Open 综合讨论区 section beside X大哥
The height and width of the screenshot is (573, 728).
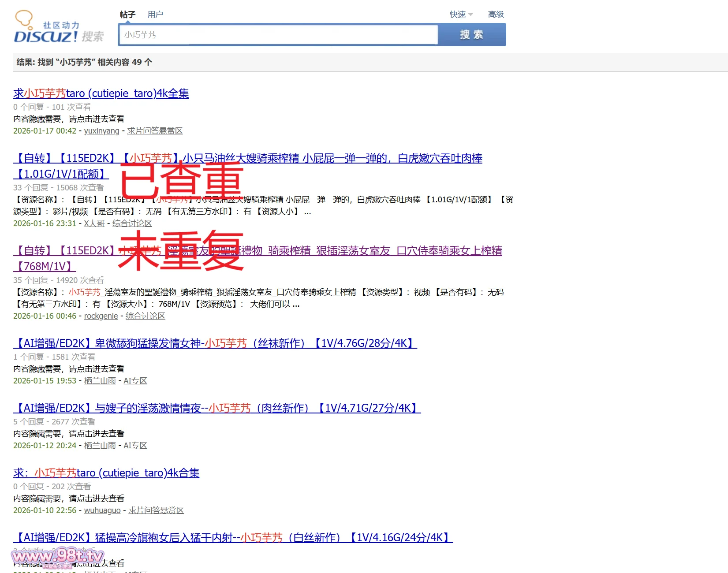pos(132,223)
